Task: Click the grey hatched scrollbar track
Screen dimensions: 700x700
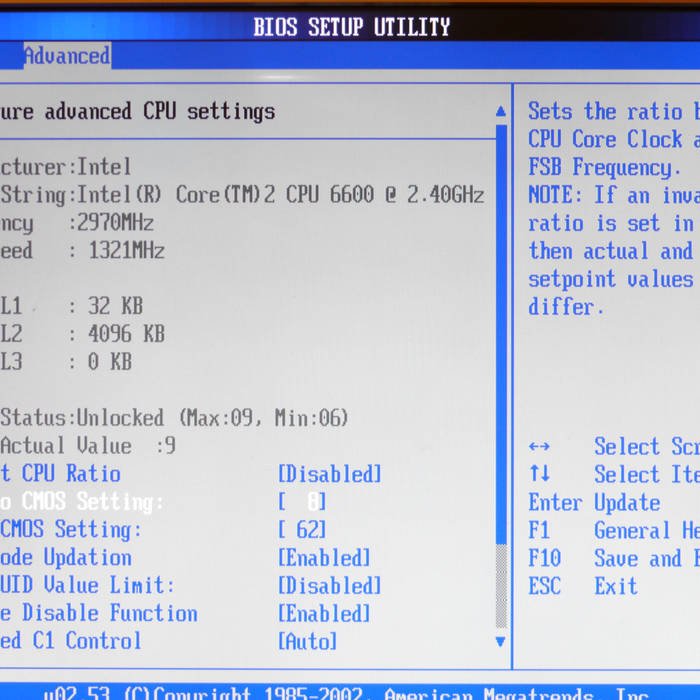Action: pos(501,586)
